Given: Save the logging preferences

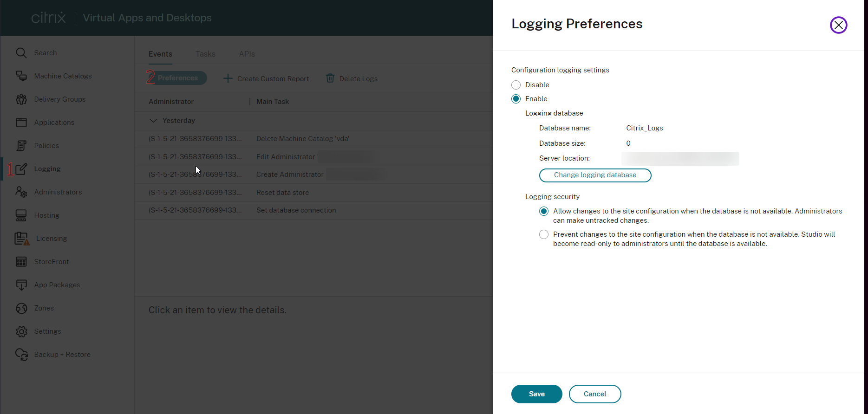Looking at the screenshot, I should (536, 394).
